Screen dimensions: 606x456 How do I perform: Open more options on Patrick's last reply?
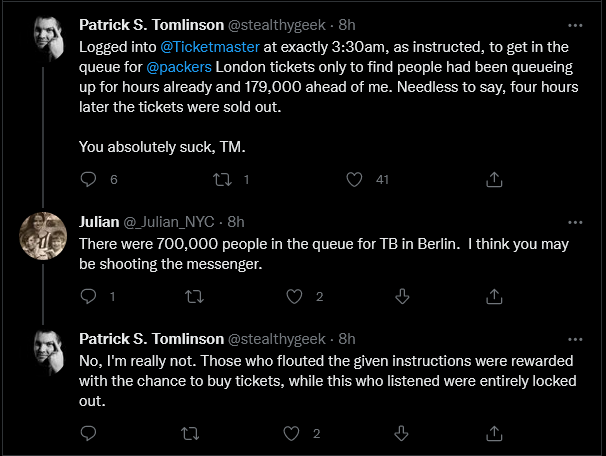pyautogui.click(x=575, y=340)
